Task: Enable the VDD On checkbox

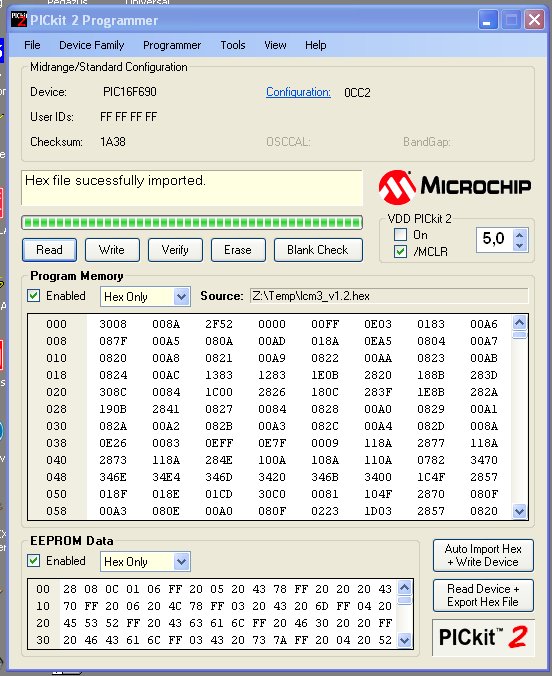Action: click(x=400, y=235)
